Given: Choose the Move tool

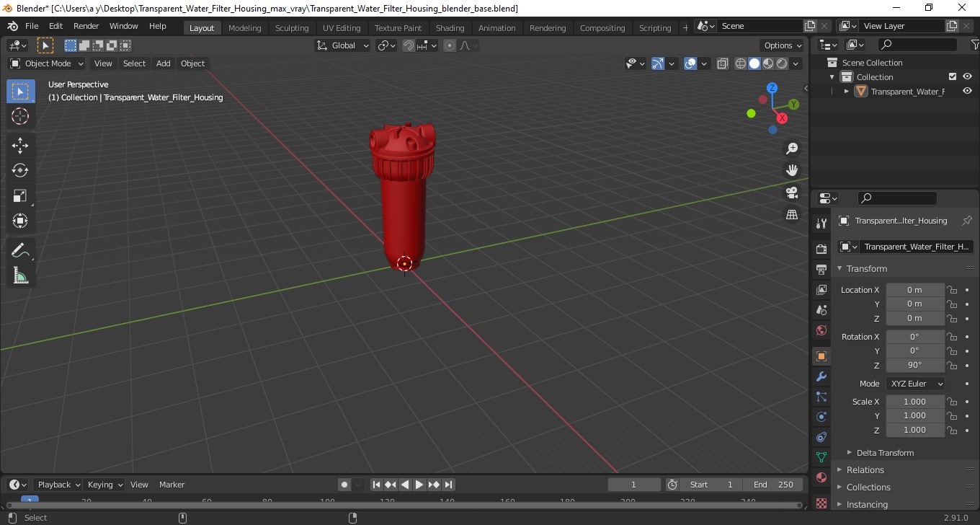Looking at the screenshot, I should [20, 146].
